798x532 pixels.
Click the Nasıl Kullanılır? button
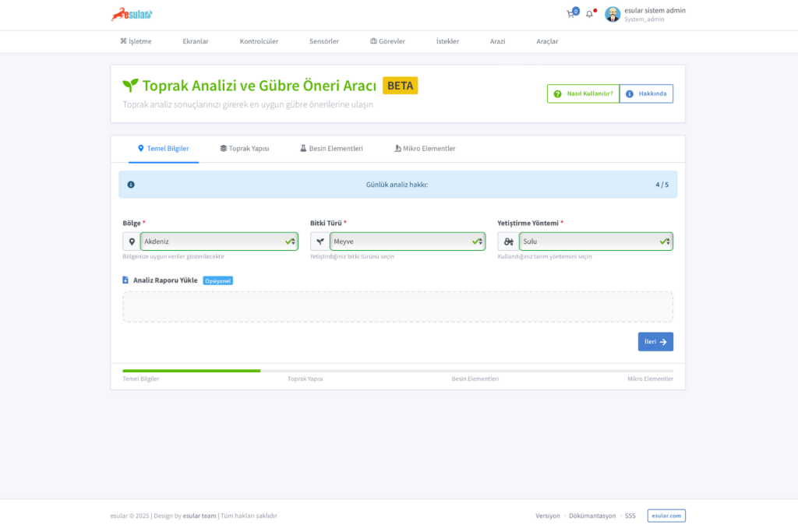pos(583,93)
